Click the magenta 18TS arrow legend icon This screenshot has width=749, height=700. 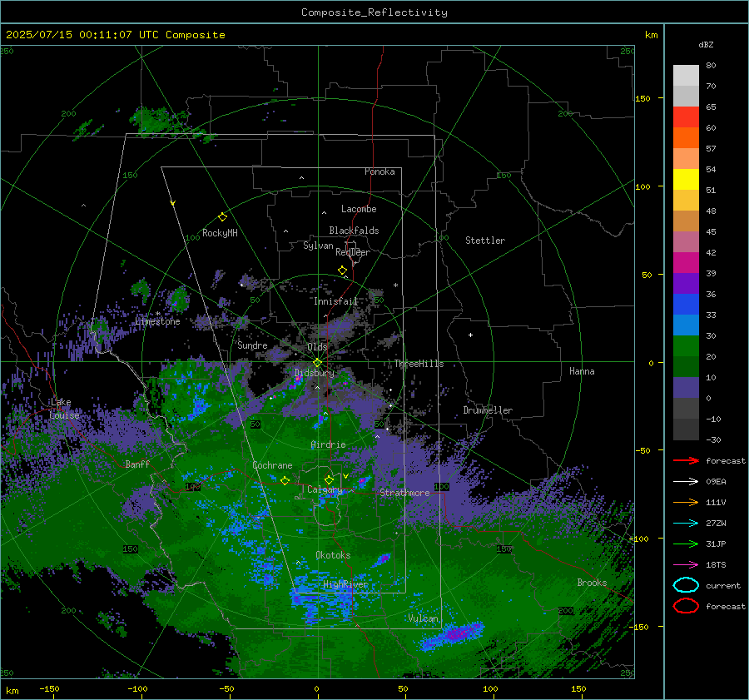[x=686, y=565]
